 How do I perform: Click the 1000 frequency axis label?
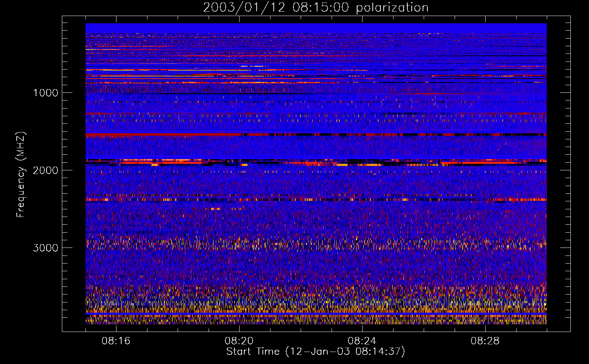pyautogui.click(x=46, y=93)
